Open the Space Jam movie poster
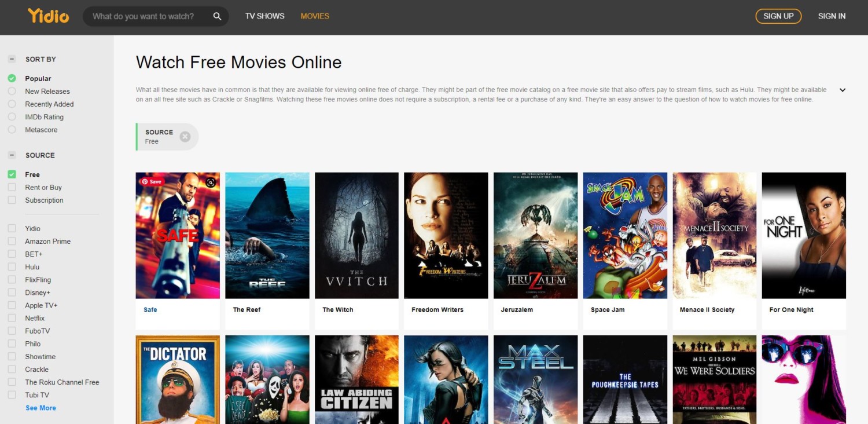This screenshot has width=868, height=424. point(625,235)
